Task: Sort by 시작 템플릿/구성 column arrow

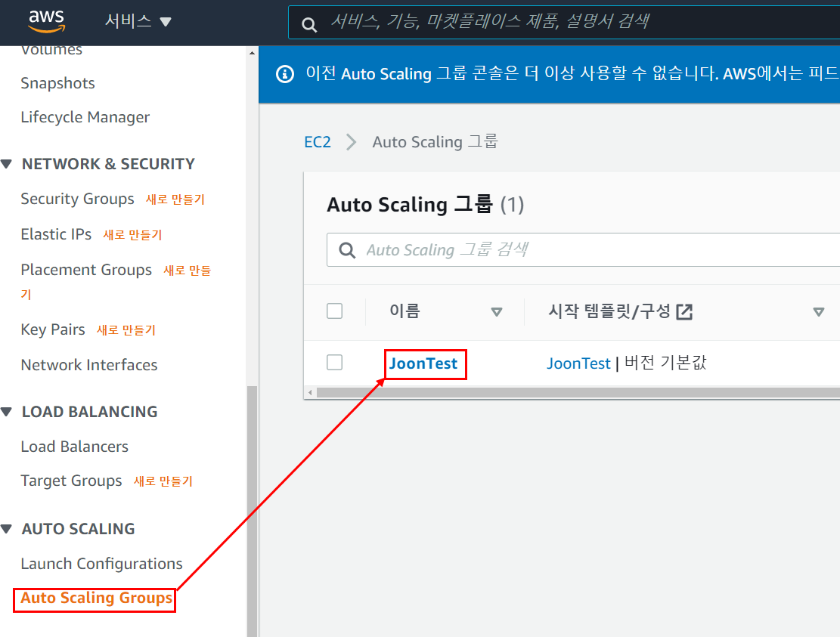Action: point(818,311)
